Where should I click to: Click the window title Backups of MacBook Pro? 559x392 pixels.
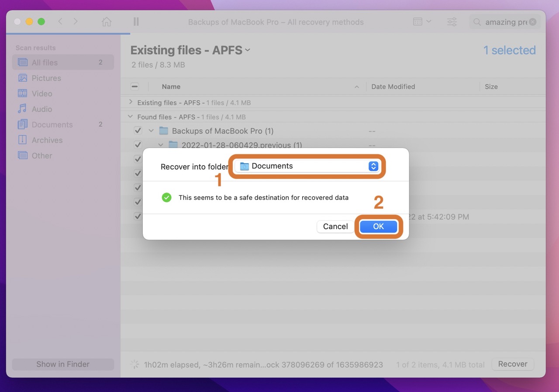pos(276,22)
